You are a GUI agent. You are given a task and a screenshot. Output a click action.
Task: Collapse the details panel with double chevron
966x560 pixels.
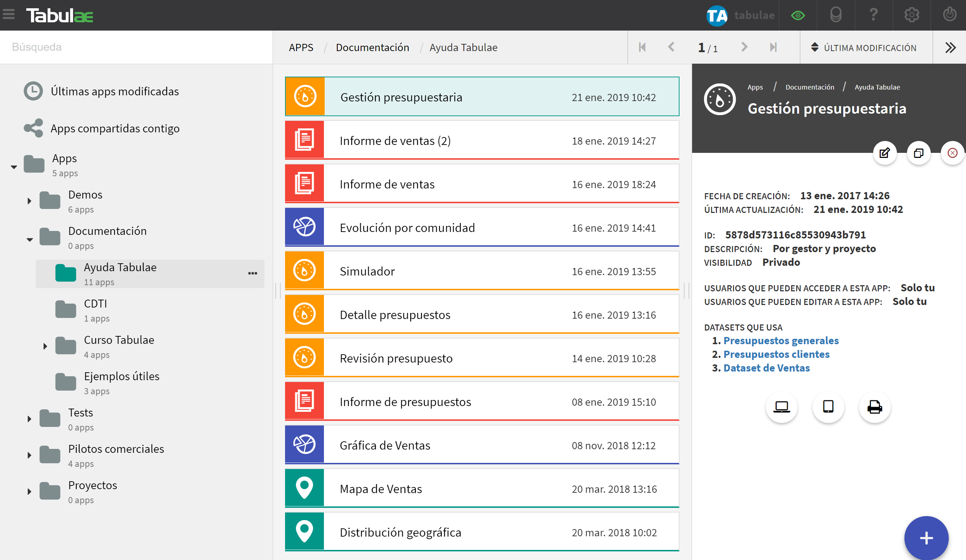coord(950,47)
